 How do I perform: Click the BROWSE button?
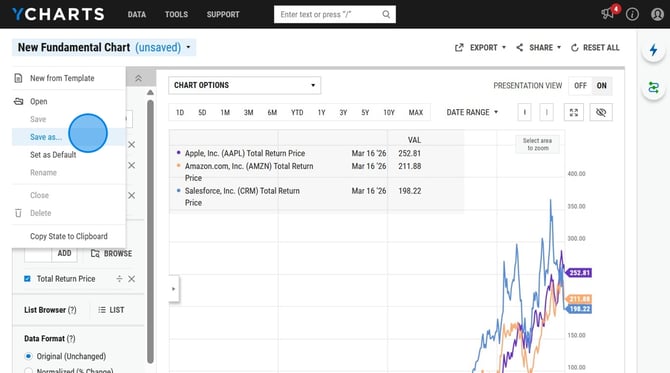pos(112,253)
